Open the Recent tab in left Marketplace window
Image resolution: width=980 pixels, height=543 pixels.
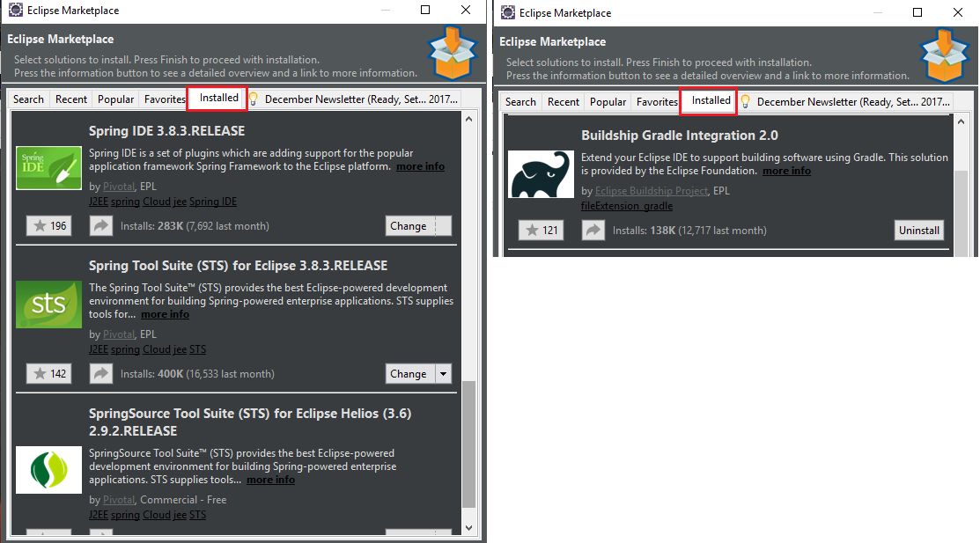pos(71,99)
